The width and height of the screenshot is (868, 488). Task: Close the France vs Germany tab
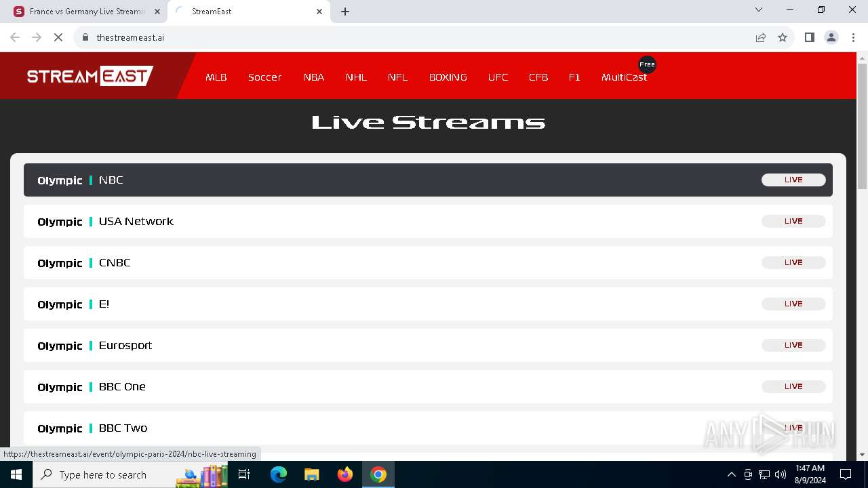pyautogui.click(x=157, y=12)
